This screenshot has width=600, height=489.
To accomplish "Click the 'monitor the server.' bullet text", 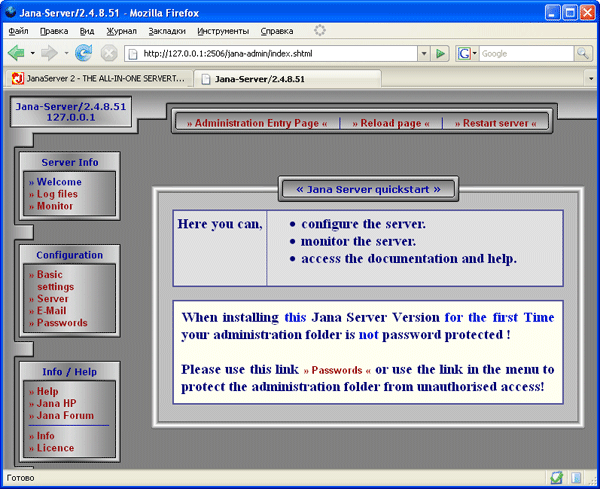I will click(358, 241).
